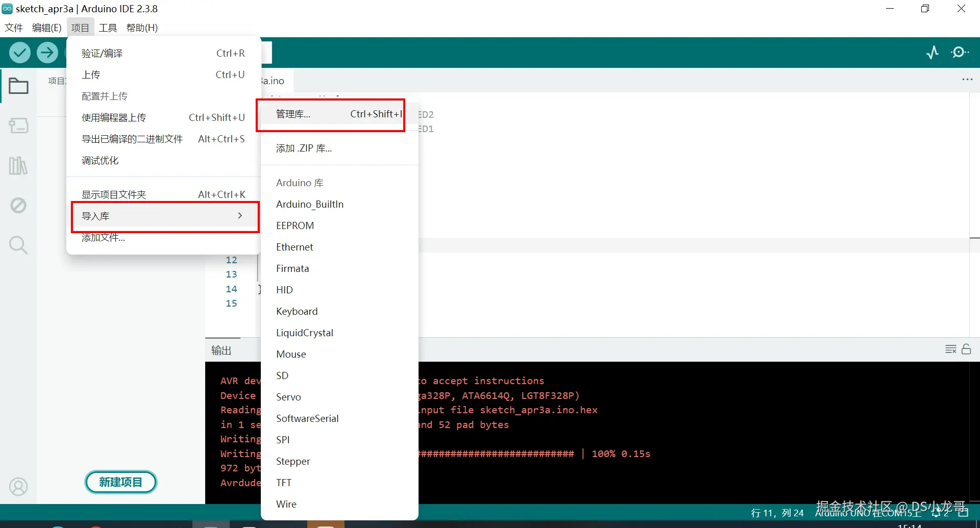This screenshot has width=980, height=528.
Task: Open the Sketchbook folder sidebar icon
Action: pos(18,86)
